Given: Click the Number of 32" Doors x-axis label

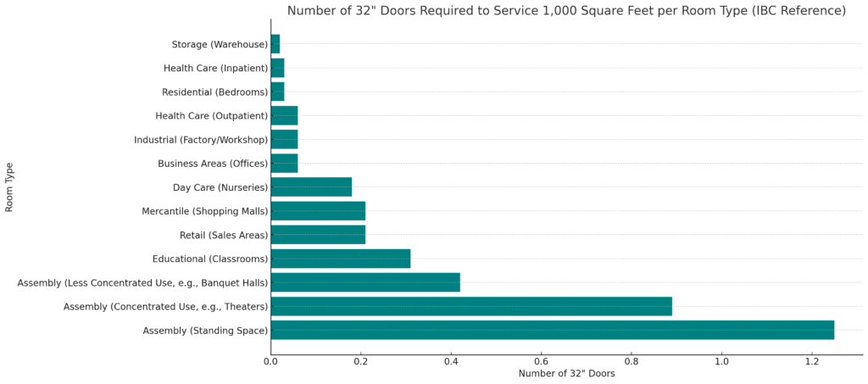Looking at the screenshot, I should click(x=566, y=374).
